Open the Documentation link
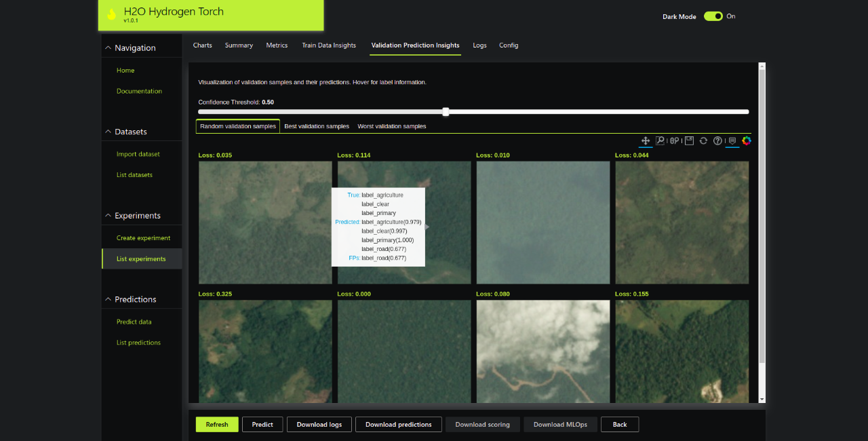This screenshot has width=868, height=441. [139, 91]
